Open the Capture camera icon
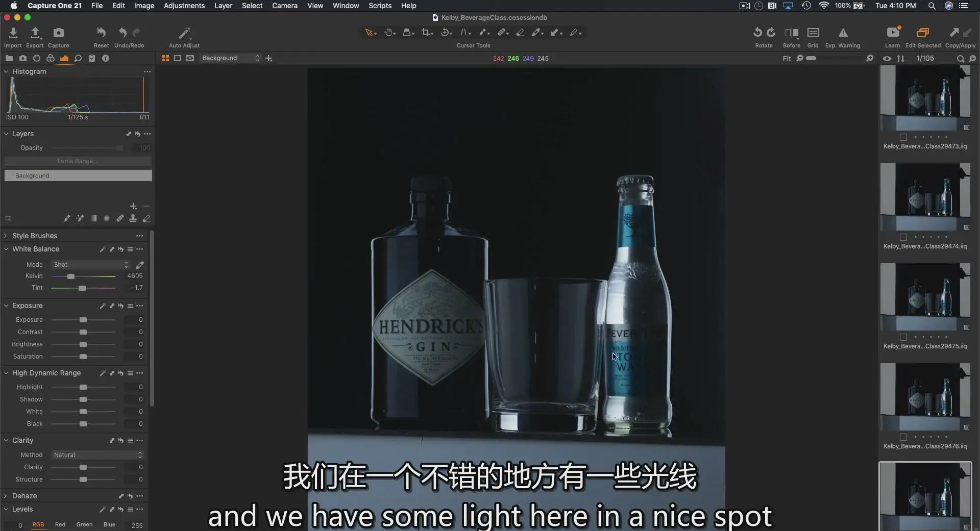980x531 pixels. tap(59, 33)
